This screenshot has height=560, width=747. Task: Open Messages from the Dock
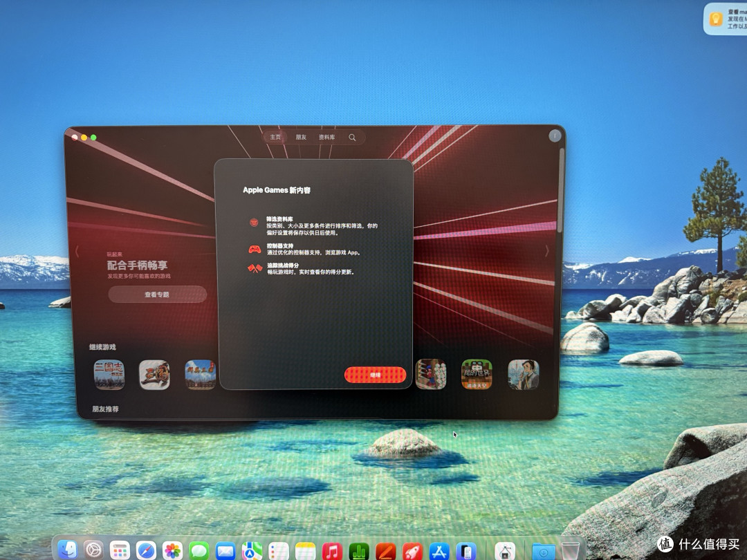click(x=199, y=552)
